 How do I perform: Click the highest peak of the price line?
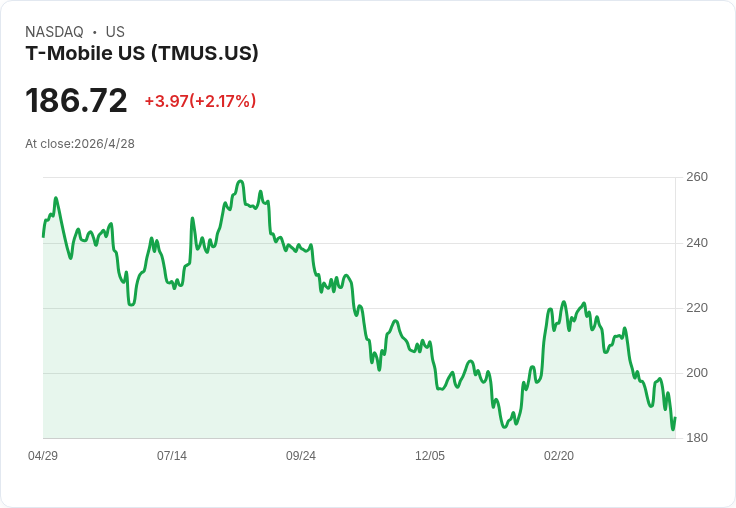[241, 182]
